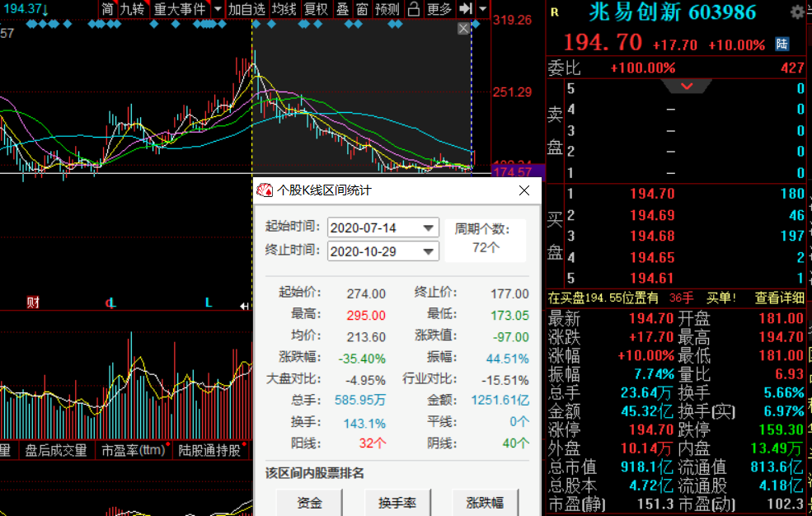Open dropdown arrow next to 重大事件
812x516 pixels.
coord(218,9)
